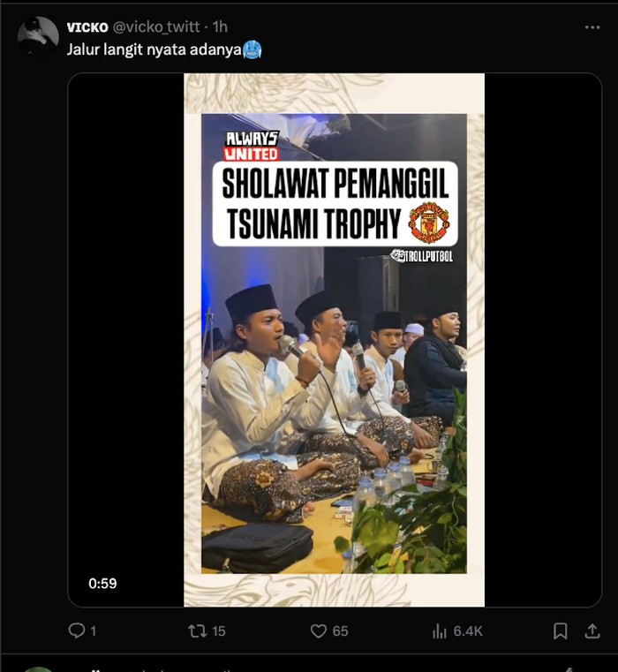Click the retweet count showing 15

219,630
